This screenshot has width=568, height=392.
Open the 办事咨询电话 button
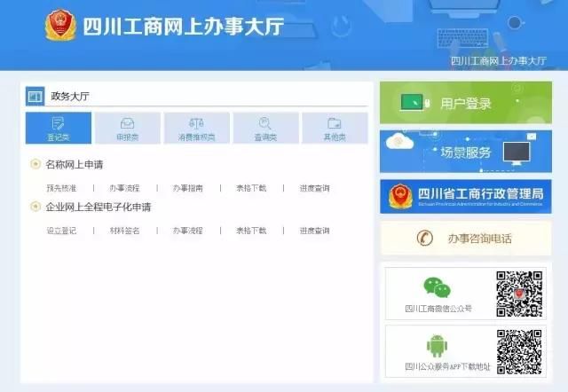[x=466, y=239]
